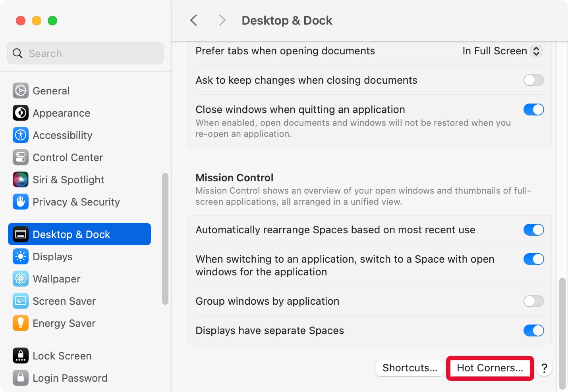Open Energy Saver via lightbulb icon

pyautogui.click(x=20, y=323)
